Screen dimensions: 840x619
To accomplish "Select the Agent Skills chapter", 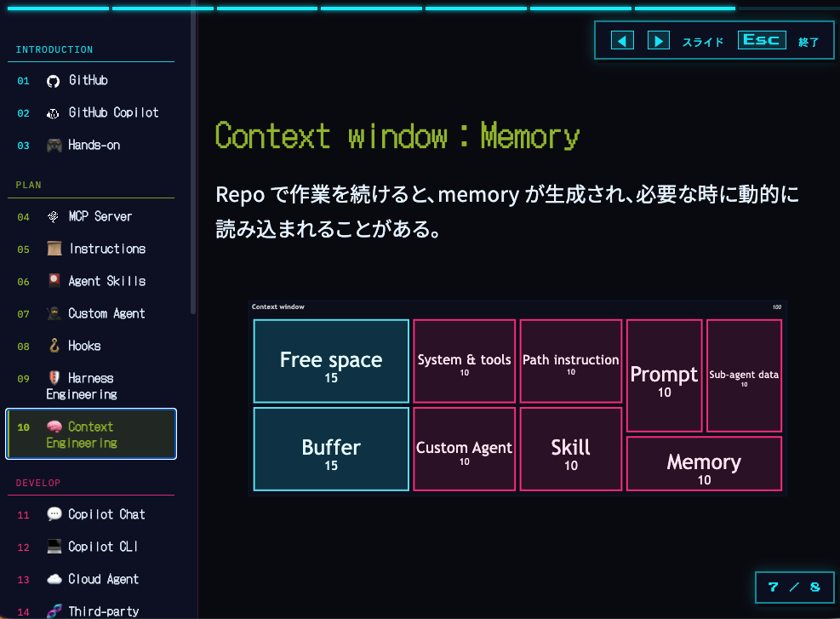I will [91, 281].
